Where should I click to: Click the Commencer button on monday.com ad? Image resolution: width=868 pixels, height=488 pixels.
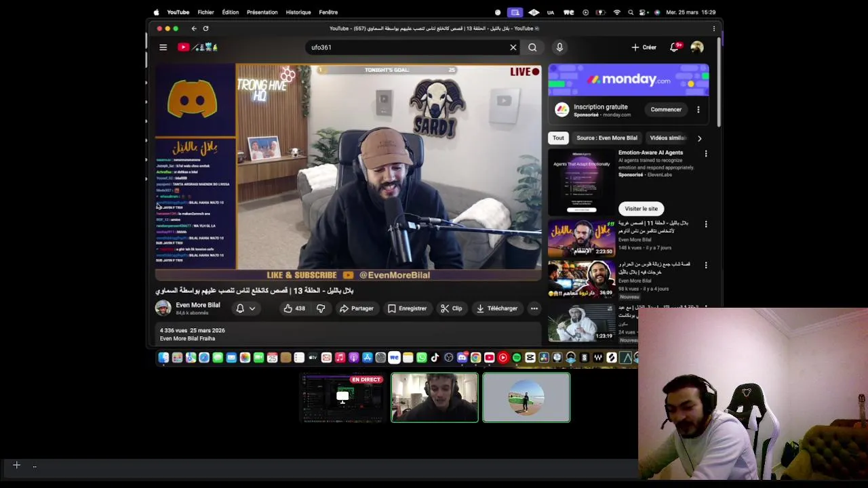(x=666, y=109)
